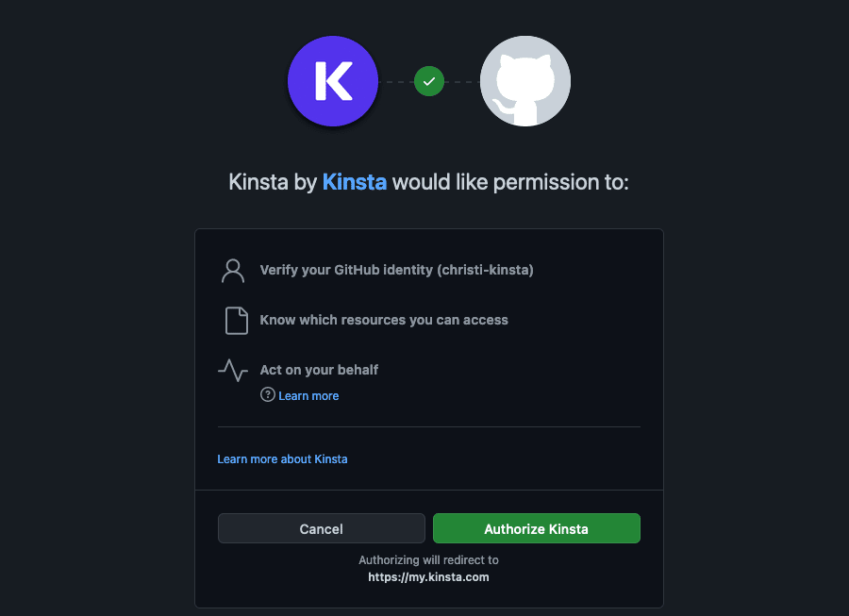The width and height of the screenshot is (849, 616).
Task: Open "Learn more about Kinsta"
Action: pos(282,458)
